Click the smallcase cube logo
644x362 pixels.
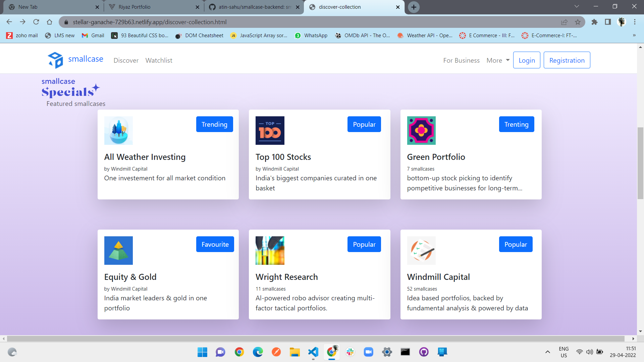(56, 60)
